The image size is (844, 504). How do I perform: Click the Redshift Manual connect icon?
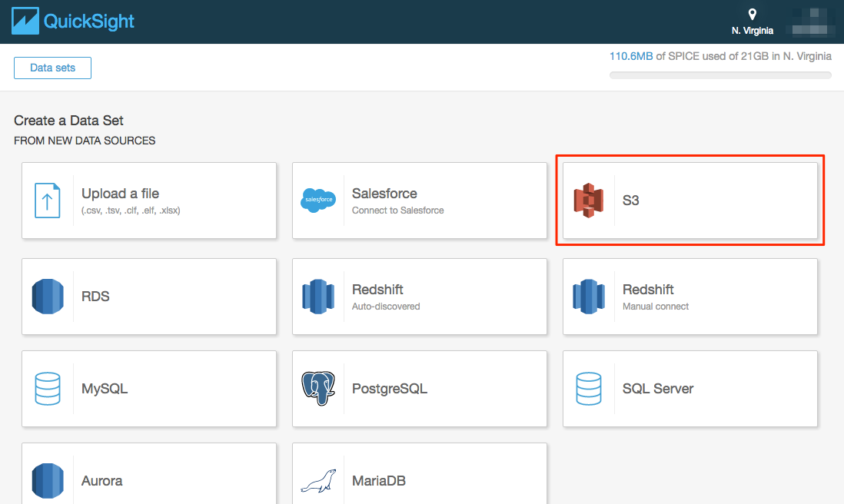(x=590, y=297)
